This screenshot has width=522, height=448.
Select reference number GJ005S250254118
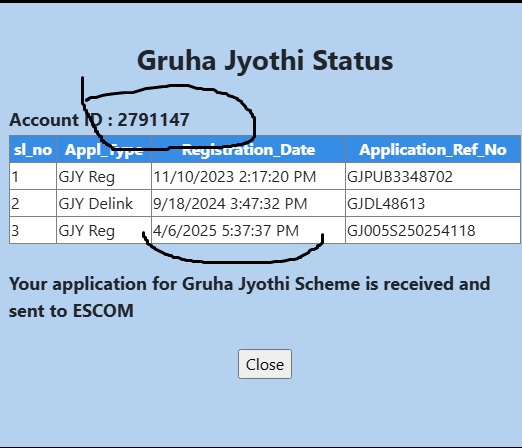coord(411,231)
